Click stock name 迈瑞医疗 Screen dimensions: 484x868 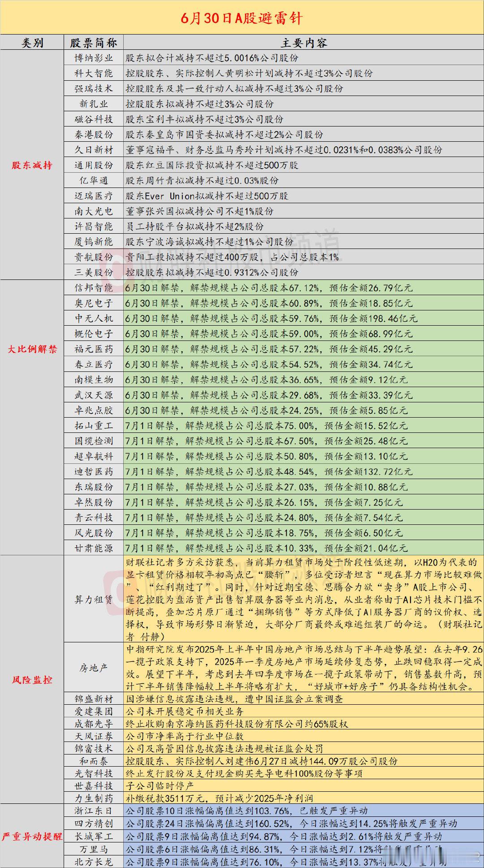(94, 196)
